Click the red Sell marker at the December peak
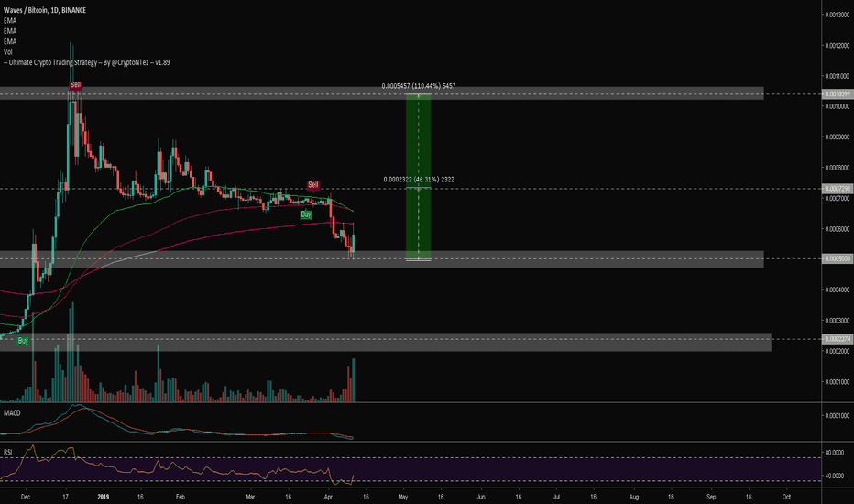854x504 pixels. [76, 85]
